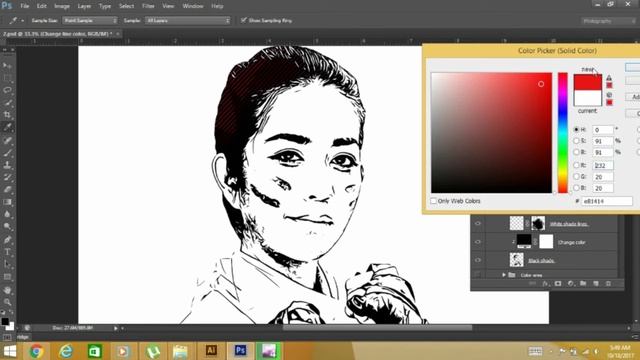Open the Sample Size dropdown
The image size is (640, 360).
click(x=90, y=20)
